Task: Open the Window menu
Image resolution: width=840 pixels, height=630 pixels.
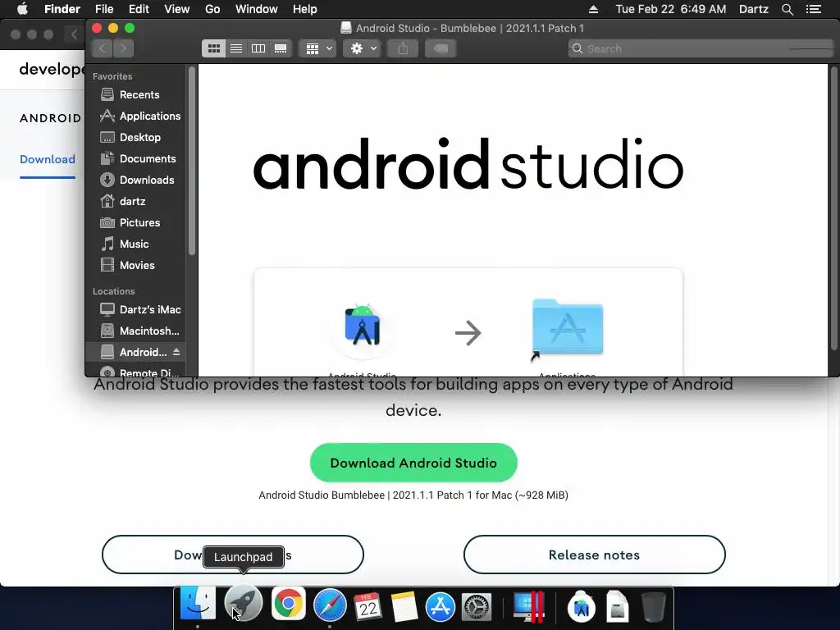Action: (257, 9)
